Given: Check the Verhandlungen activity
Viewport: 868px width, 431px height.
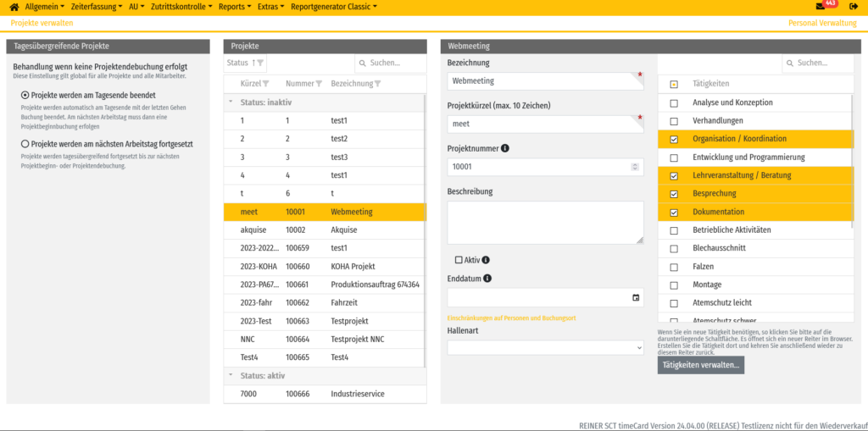Looking at the screenshot, I should coord(674,121).
